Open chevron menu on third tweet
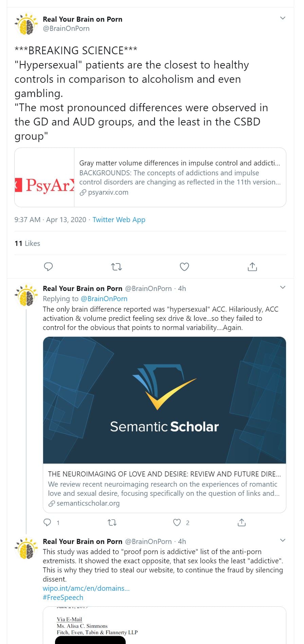Image resolution: width=304 pixels, height=644 pixels. [x=283, y=540]
